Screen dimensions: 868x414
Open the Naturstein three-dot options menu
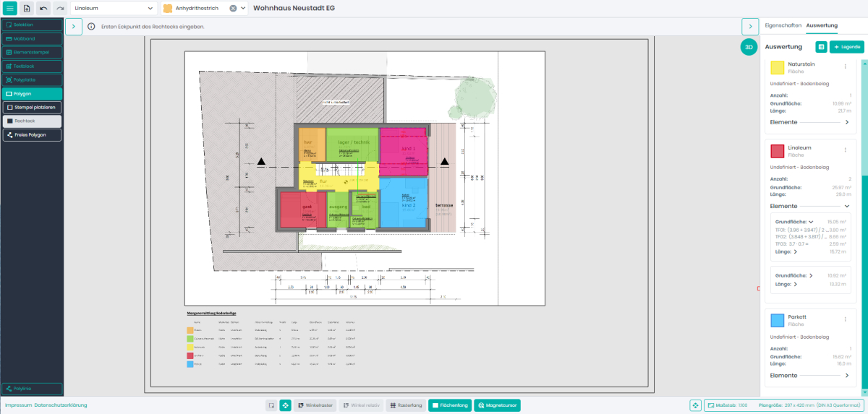(845, 66)
